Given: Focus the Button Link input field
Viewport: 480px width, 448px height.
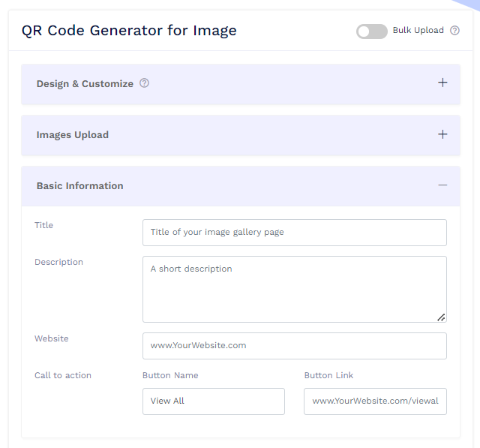Looking at the screenshot, I should pos(375,401).
